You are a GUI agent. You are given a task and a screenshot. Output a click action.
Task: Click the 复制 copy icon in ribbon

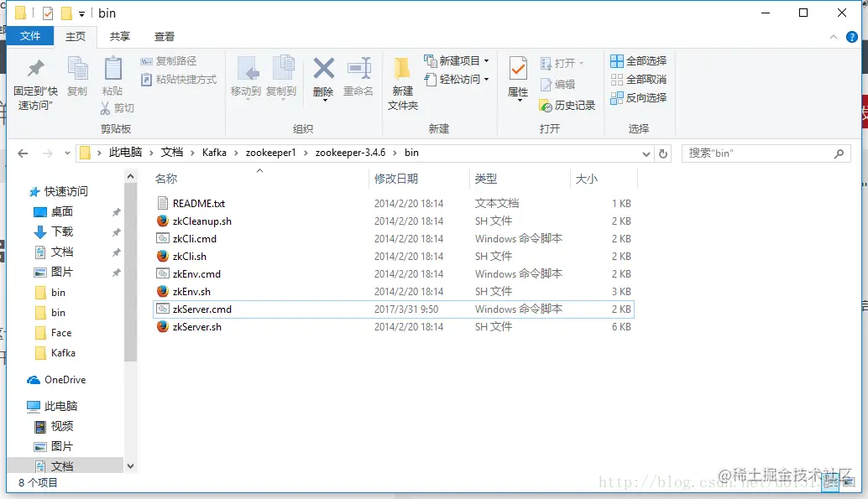click(77, 69)
